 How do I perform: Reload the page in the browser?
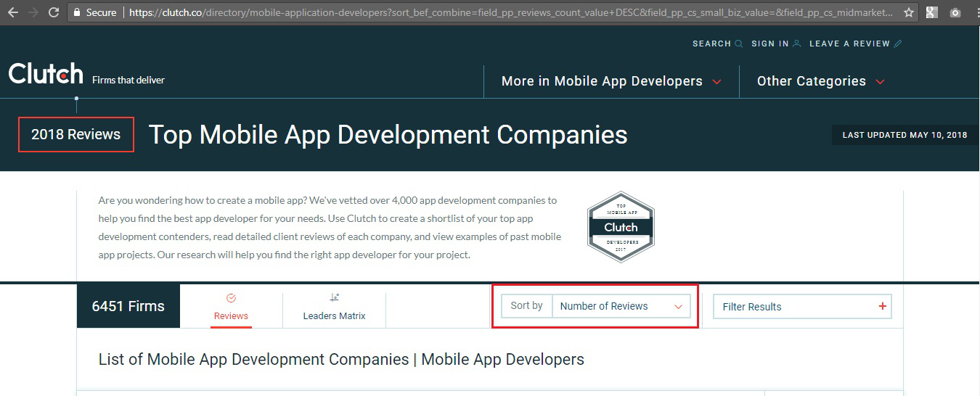click(x=53, y=12)
